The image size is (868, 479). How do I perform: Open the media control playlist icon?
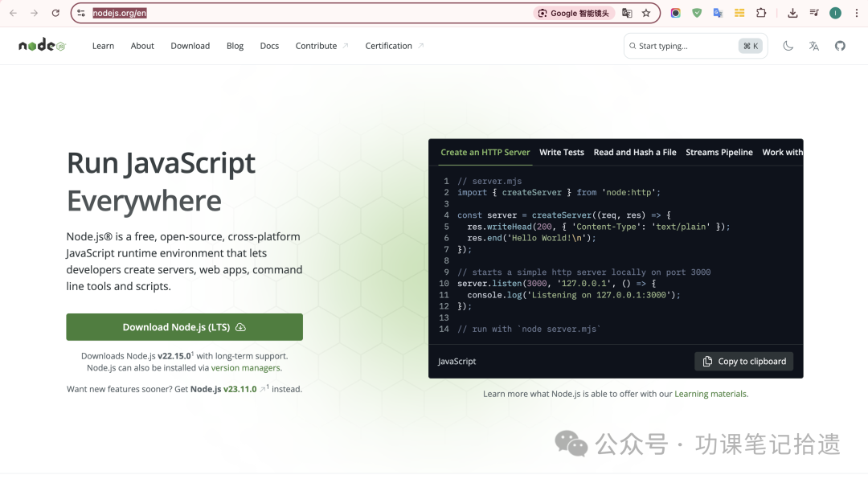(813, 14)
